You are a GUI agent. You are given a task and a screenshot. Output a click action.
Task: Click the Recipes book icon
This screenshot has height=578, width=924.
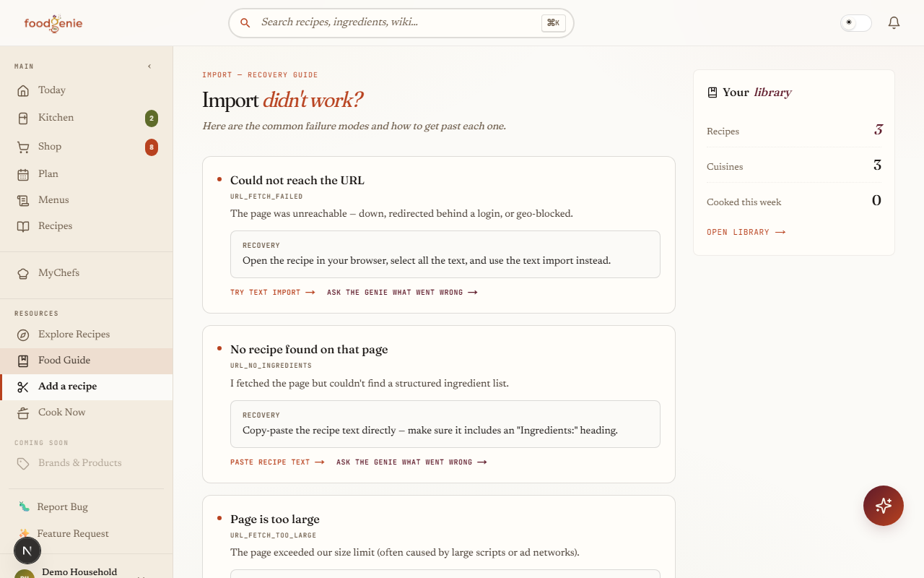pyautogui.click(x=23, y=226)
